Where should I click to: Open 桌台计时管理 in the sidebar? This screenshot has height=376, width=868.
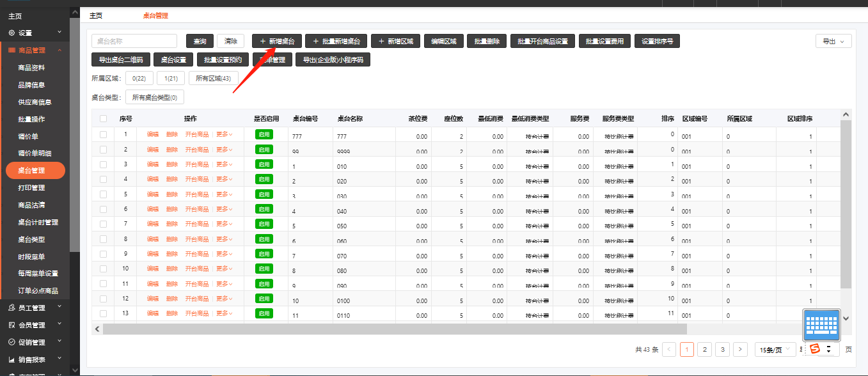(38, 223)
